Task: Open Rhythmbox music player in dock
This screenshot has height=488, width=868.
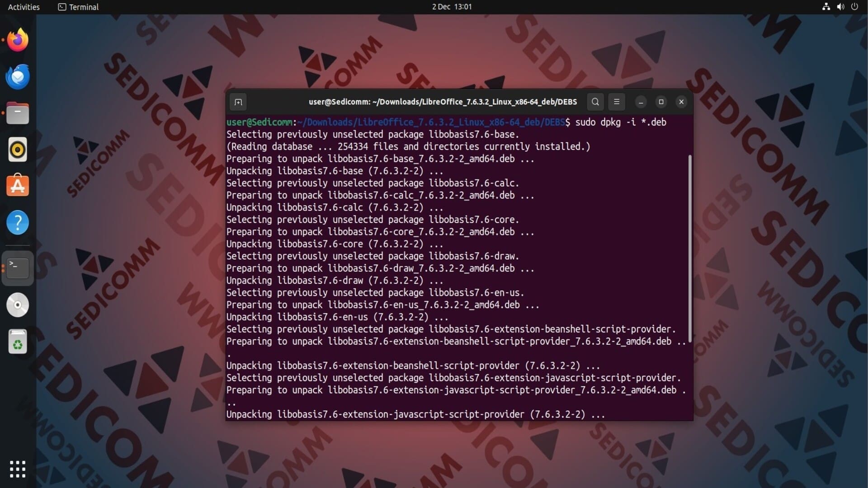Action: [x=18, y=150]
